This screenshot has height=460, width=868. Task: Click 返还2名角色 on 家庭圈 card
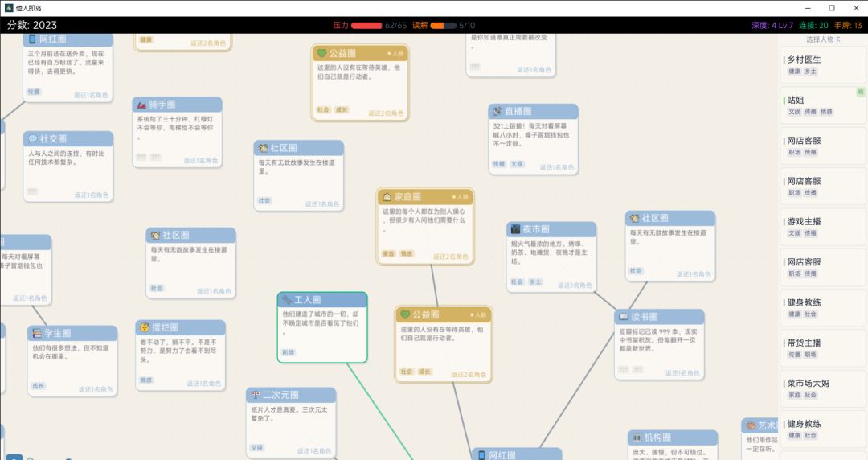451,257
